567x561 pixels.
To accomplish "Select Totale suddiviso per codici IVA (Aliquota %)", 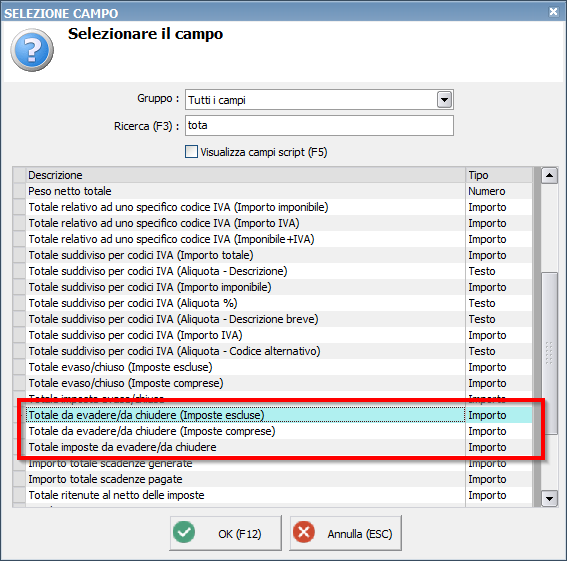I will click(272, 303).
